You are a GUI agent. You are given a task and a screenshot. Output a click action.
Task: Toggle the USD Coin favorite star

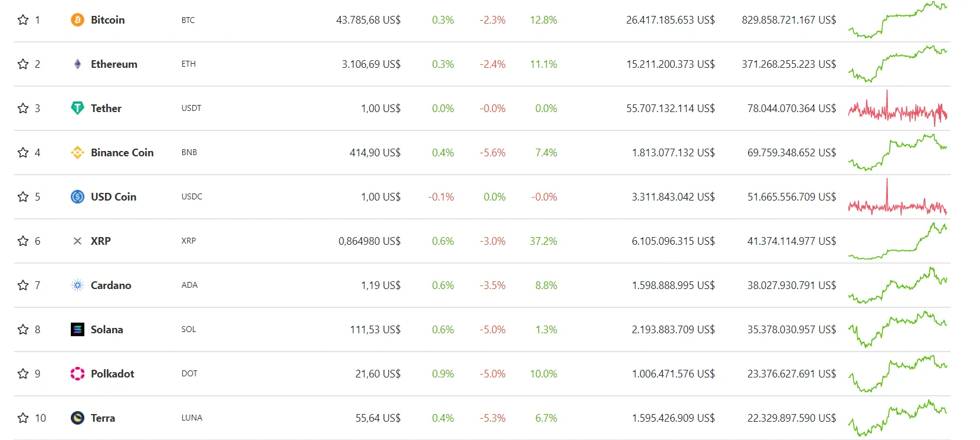(23, 197)
